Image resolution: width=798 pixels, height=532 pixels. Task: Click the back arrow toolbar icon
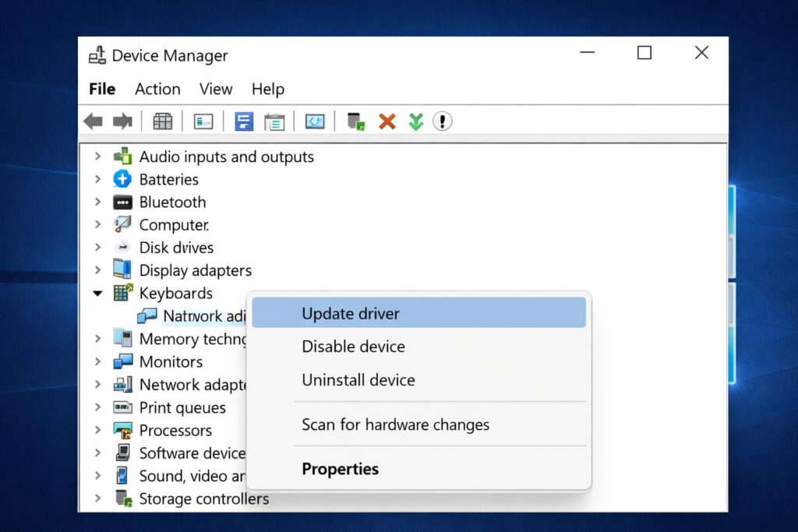(x=94, y=122)
